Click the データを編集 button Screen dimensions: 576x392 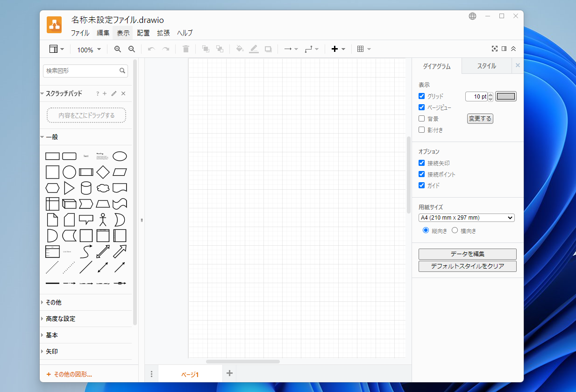(468, 254)
